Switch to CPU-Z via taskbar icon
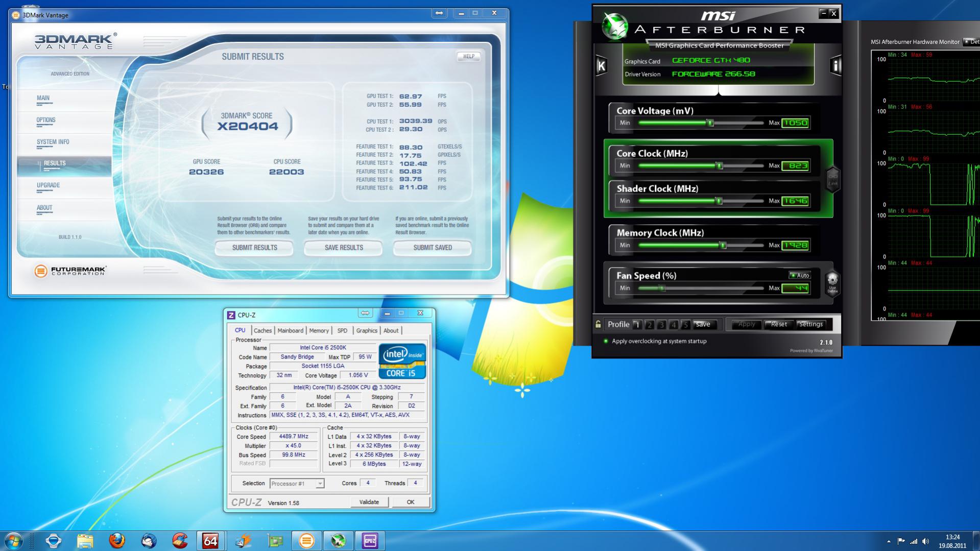The image size is (980, 551). [370, 540]
